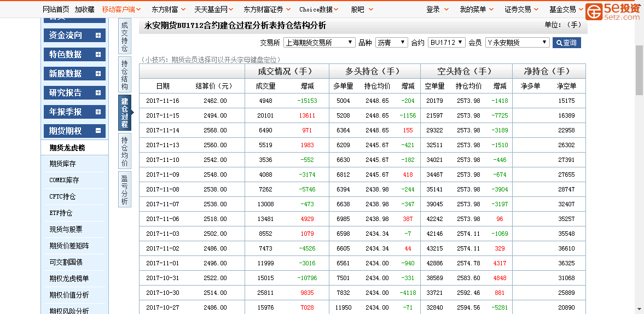Expand the 特色数据 plus icon

(98, 55)
